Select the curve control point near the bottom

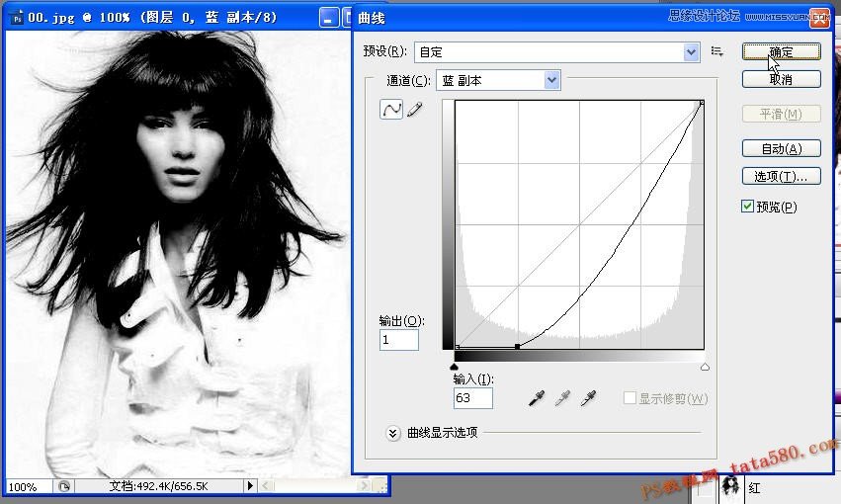coord(517,347)
